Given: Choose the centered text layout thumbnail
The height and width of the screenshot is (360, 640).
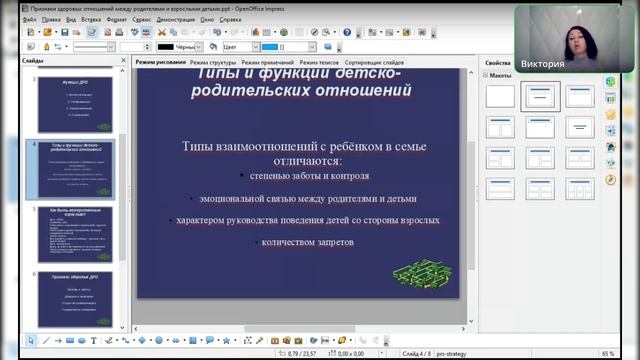Looking at the screenshot, I should [x=580, y=127].
